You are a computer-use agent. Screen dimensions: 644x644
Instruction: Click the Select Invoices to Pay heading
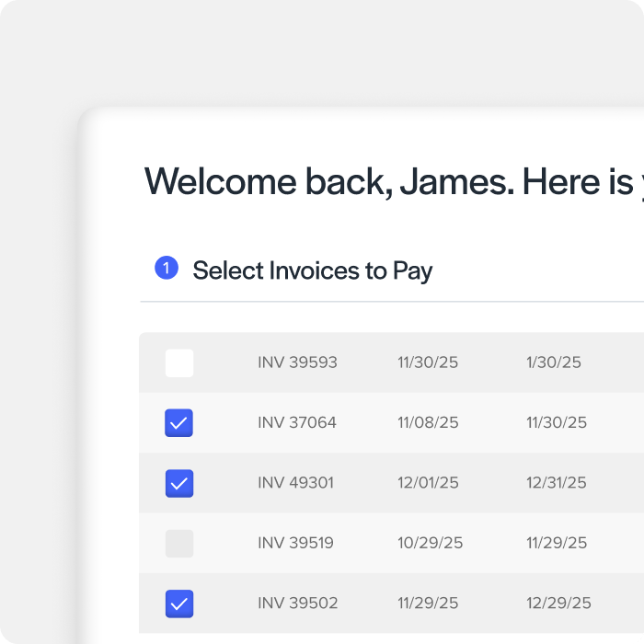tap(312, 271)
